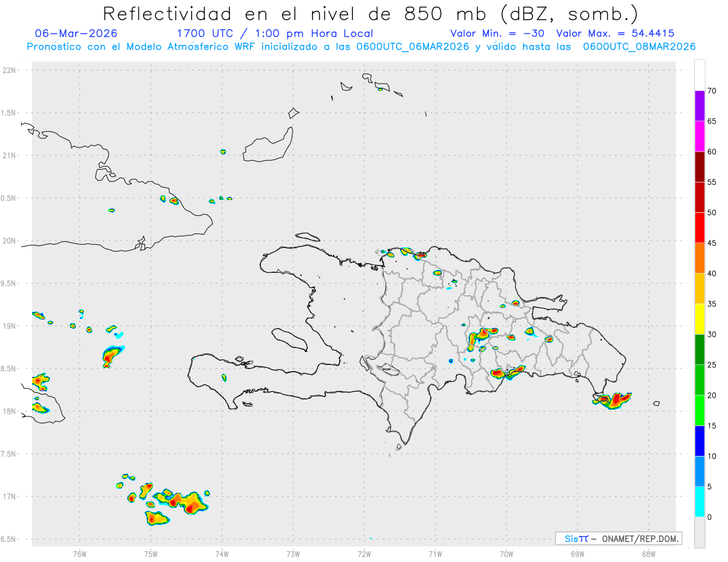Click the '7.5N' latitude label
728x562 pixels.
(x=9, y=454)
